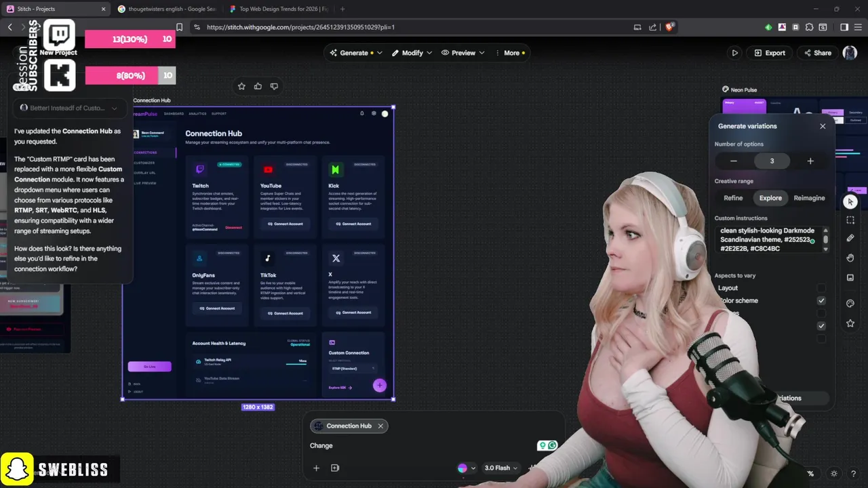Open the user profile avatar

(x=850, y=53)
